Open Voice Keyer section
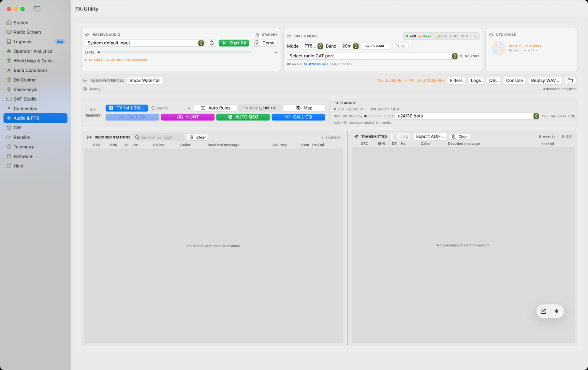This screenshot has width=588, height=370. pos(35,89)
